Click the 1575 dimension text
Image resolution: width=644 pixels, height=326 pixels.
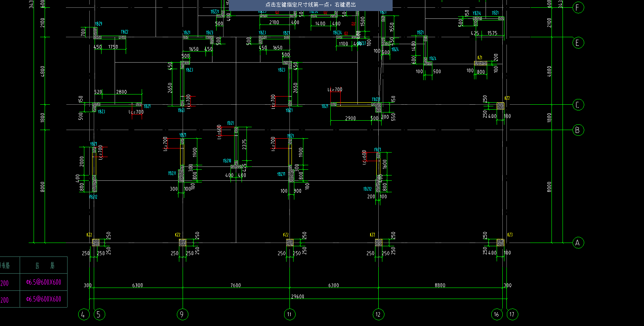pyautogui.click(x=493, y=33)
